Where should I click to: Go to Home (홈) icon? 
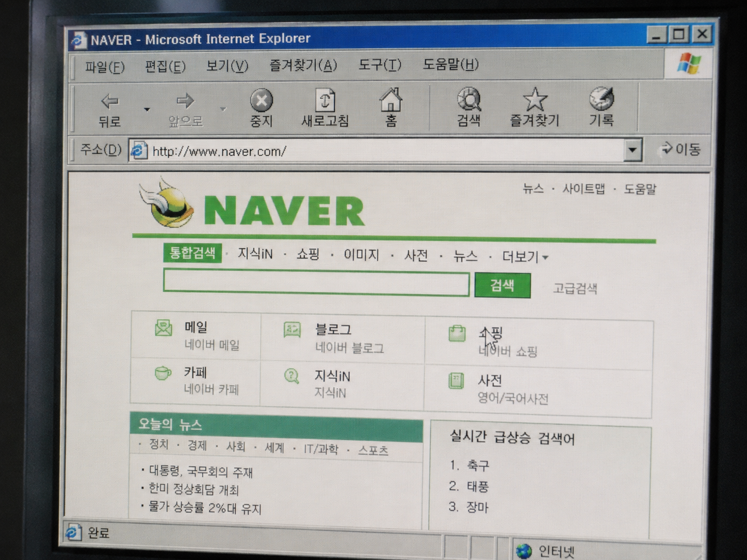coord(391,100)
